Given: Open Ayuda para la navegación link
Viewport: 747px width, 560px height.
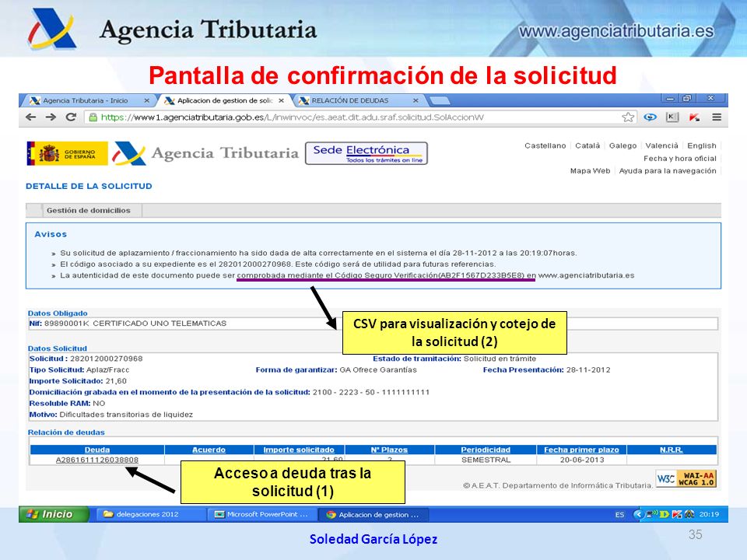Looking at the screenshot, I should pos(668,170).
